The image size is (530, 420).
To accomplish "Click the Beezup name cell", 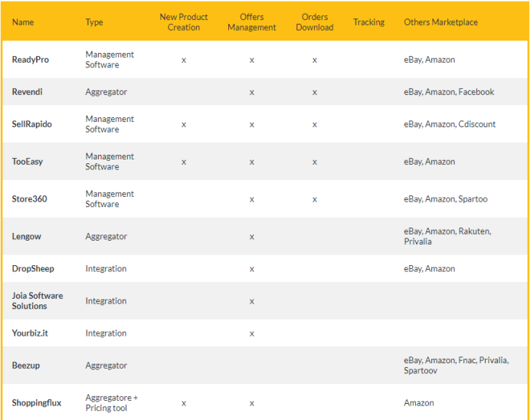I will (x=26, y=366).
